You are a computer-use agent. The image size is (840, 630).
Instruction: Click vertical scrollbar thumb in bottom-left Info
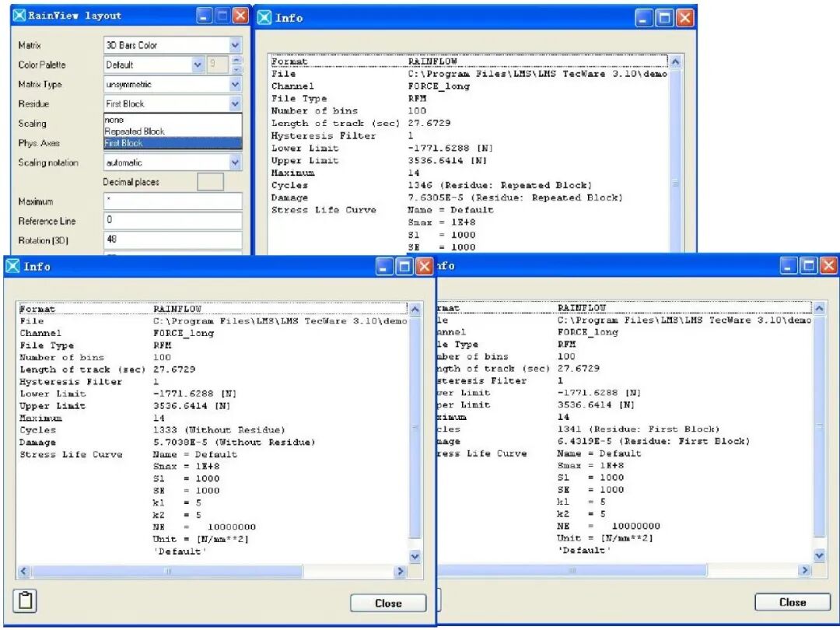[x=415, y=428]
